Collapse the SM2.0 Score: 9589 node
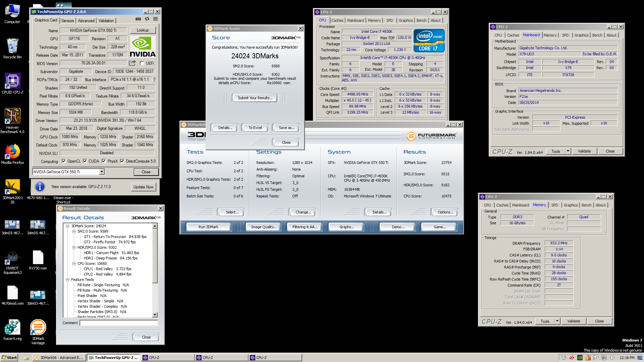The width and height of the screenshot is (644, 362). (x=74, y=231)
